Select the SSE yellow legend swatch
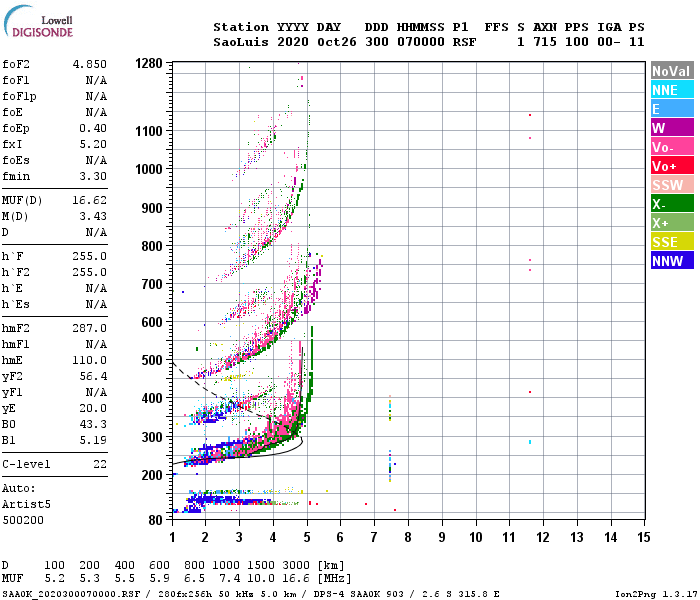This screenshot has height=600, width=700. point(672,242)
